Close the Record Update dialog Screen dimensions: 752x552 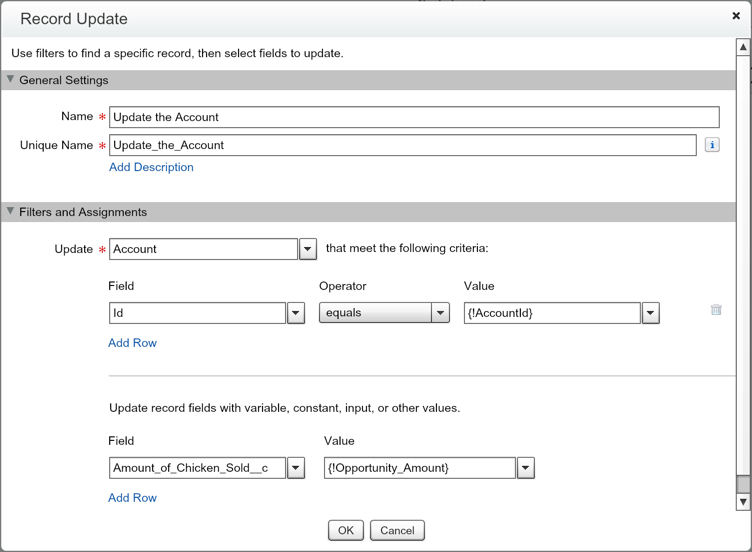coord(736,16)
